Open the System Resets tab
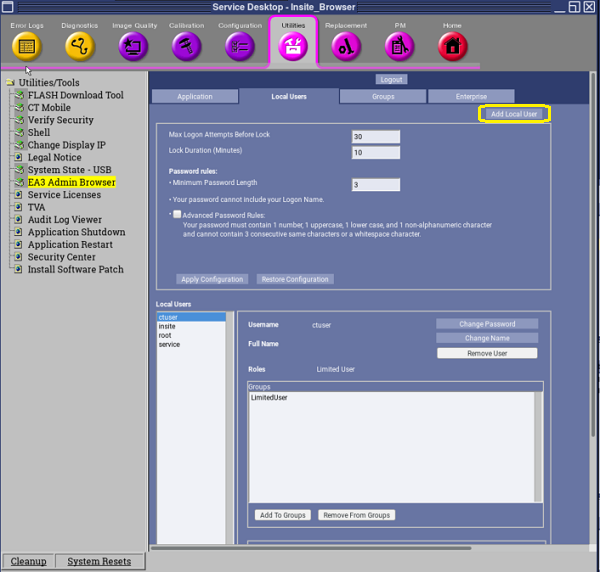The width and height of the screenshot is (600, 572). 99,561
